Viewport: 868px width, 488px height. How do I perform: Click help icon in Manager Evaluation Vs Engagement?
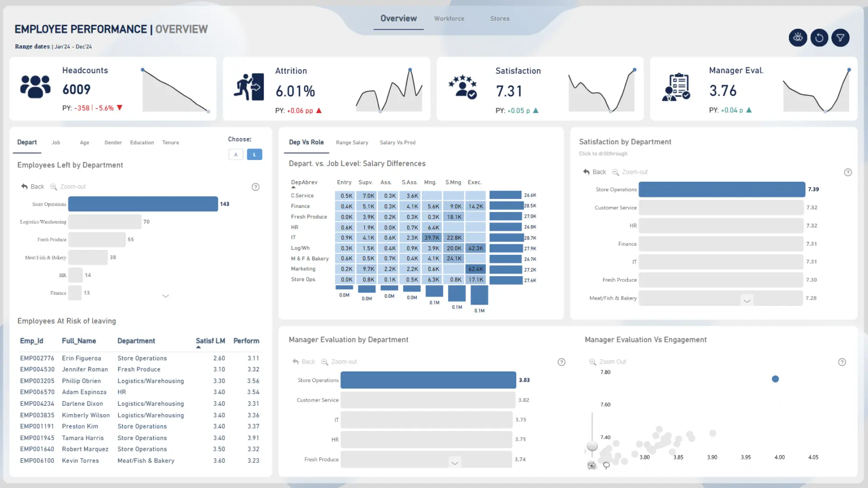tap(842, 362)
